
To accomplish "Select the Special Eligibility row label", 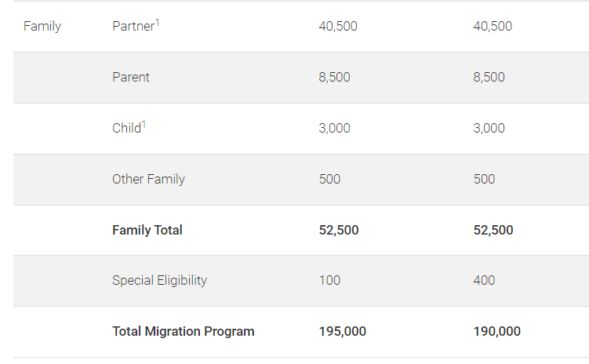I will 159,281.
